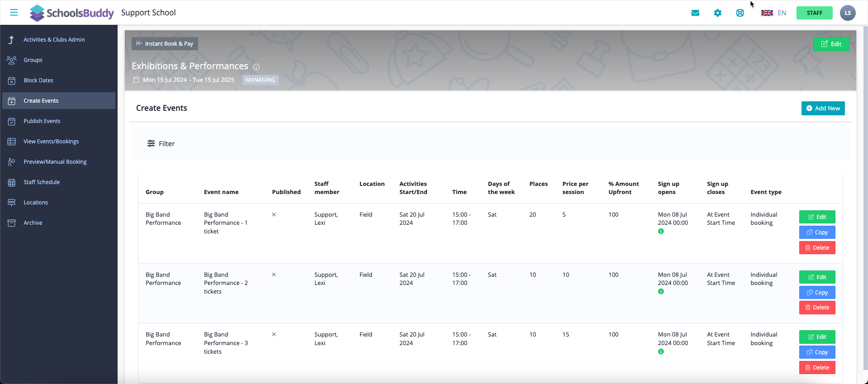868x384 pixels.
Task: Open the LS user avatar menu
Action: point(848,13)
